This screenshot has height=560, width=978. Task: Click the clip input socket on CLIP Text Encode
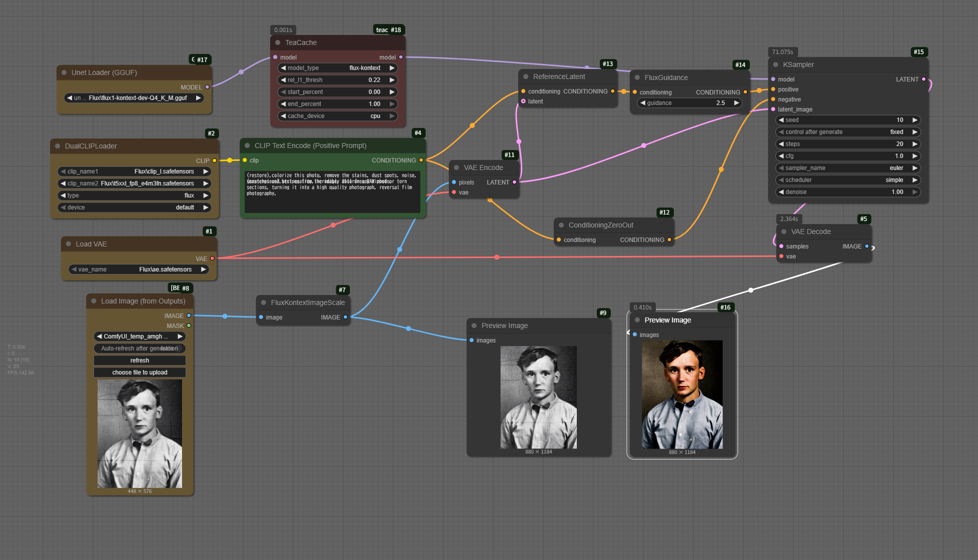tap(245, 160)
